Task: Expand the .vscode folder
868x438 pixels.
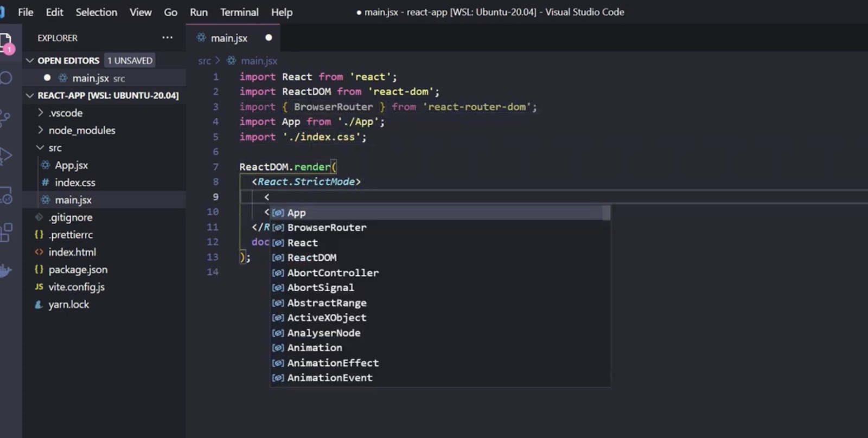Action: (x=40, y=113)
